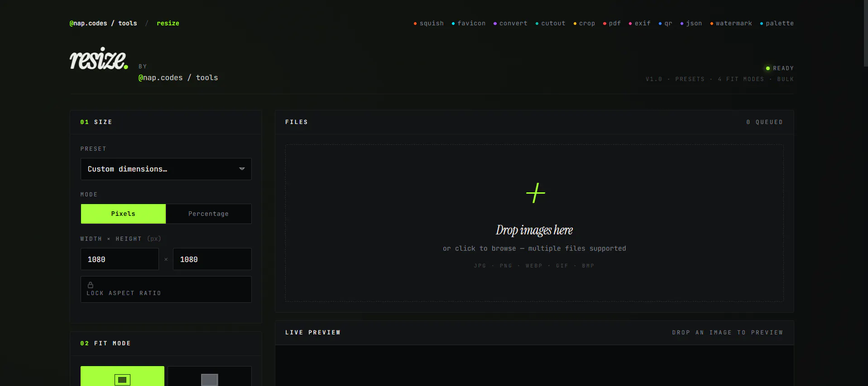Click the 02 FIT MODE section header

[x=106, y=343]
